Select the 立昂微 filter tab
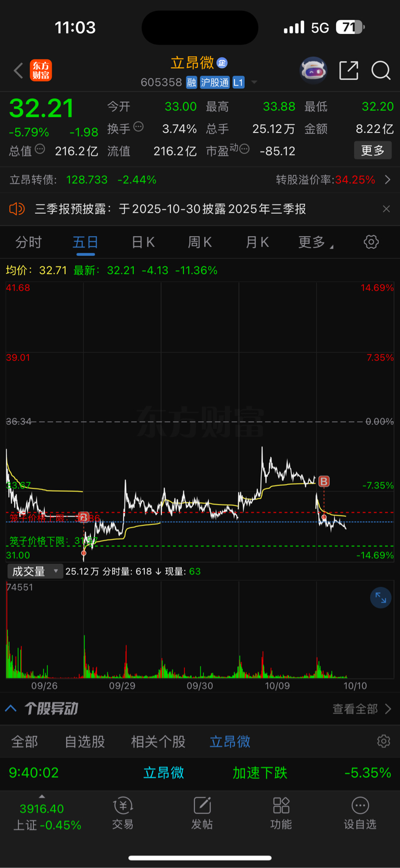The image size is (400, 868). 230,742
